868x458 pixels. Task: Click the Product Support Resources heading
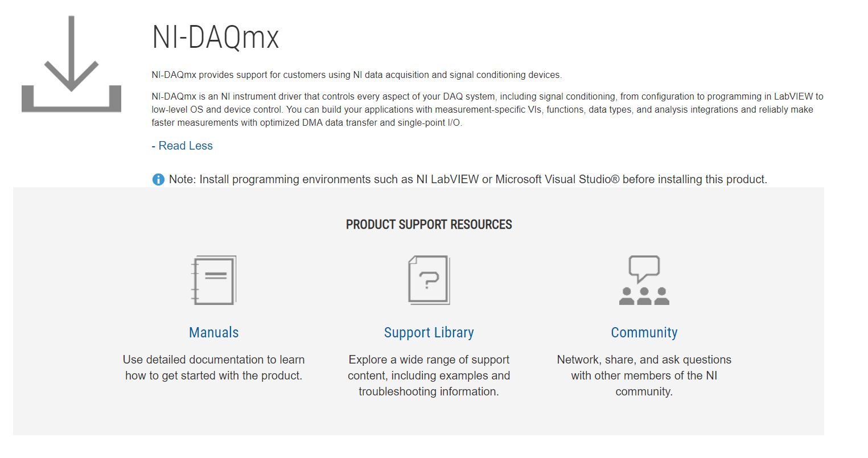pyautogui.click(x=429, y=225)
